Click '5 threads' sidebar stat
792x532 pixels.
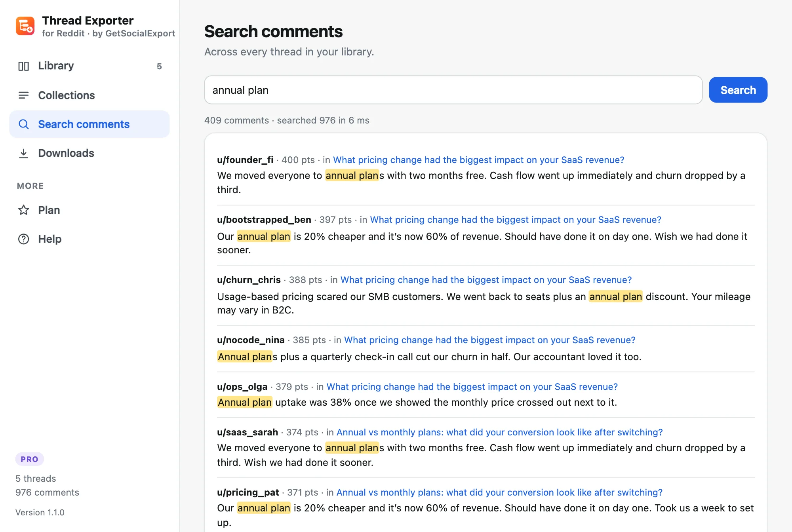(36, 479)
